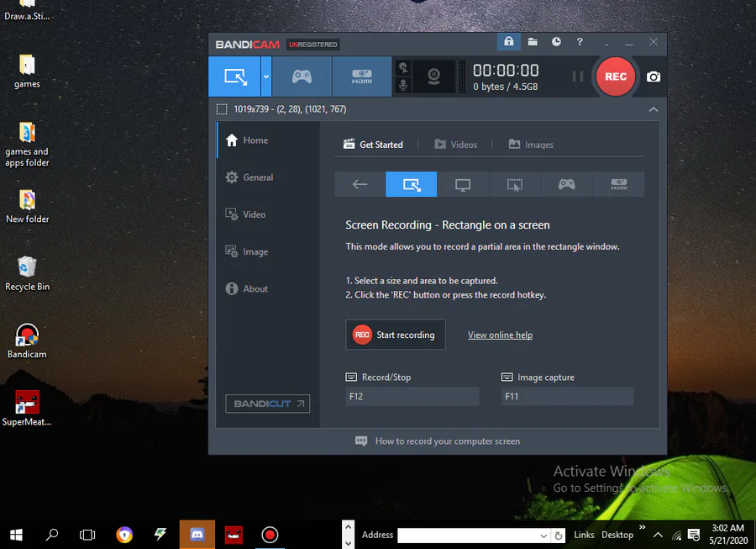Click the large red REC button
The height and width of the screenshot is (549, 756).
[616, 77]
